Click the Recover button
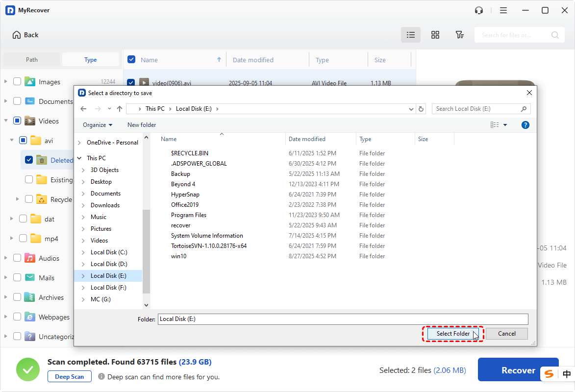 tap(518, 370)
